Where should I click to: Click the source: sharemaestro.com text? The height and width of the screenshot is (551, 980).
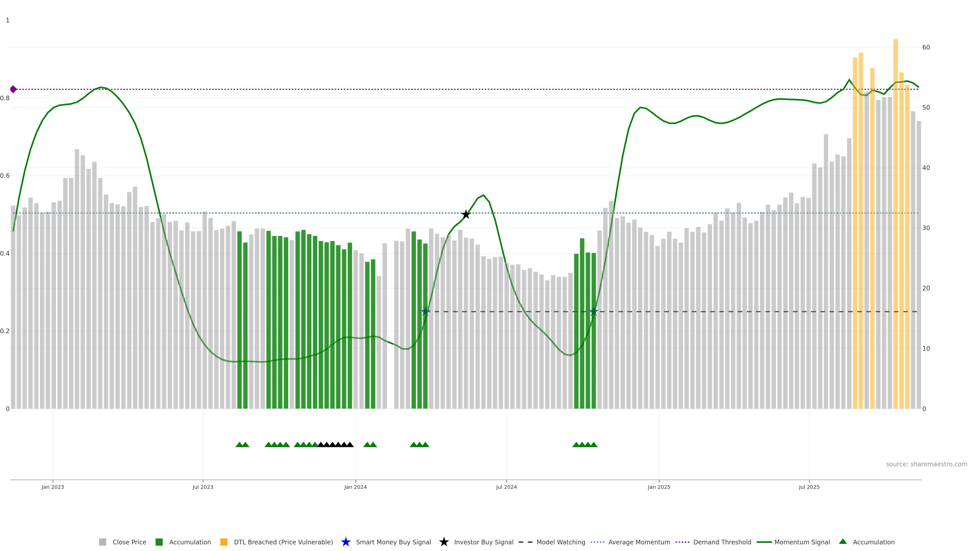[x=926, y=464]
